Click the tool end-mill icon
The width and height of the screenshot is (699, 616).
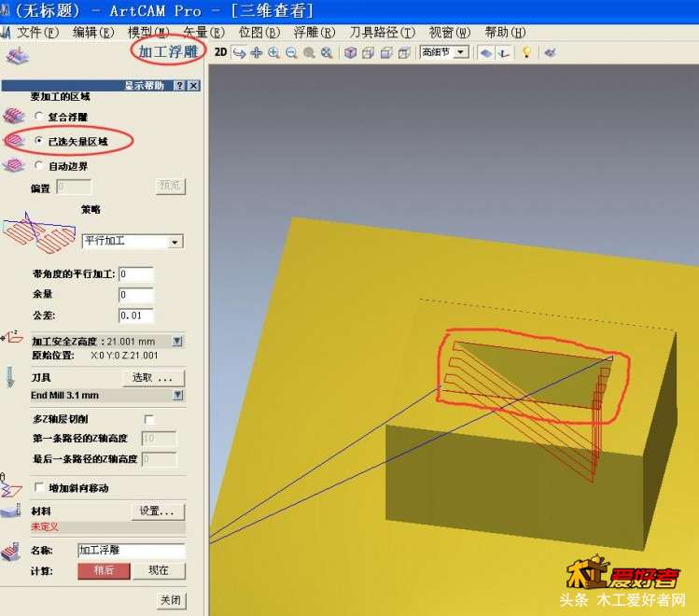pyautogui.click(x=10, y=377)
